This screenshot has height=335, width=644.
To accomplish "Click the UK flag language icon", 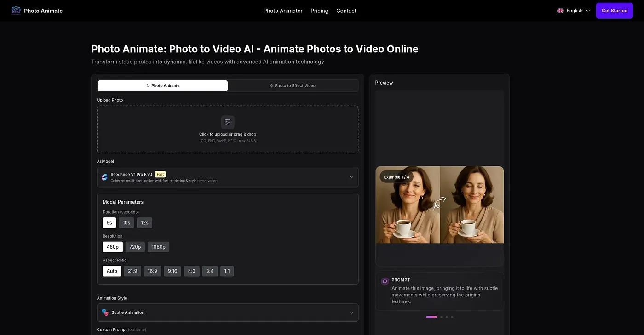I will pos(560,11).
